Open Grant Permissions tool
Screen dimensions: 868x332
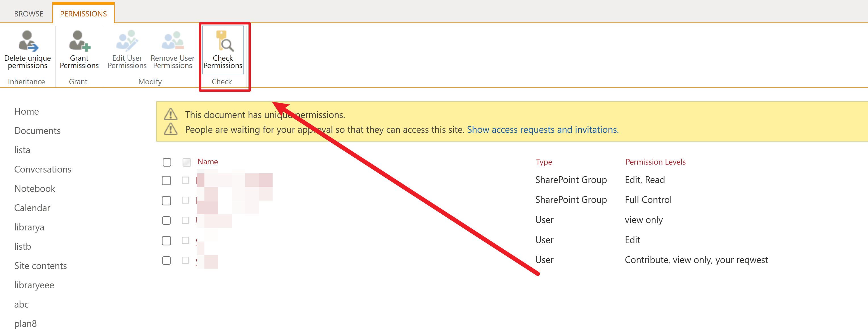pyautogui.click(x=79, y=50)
